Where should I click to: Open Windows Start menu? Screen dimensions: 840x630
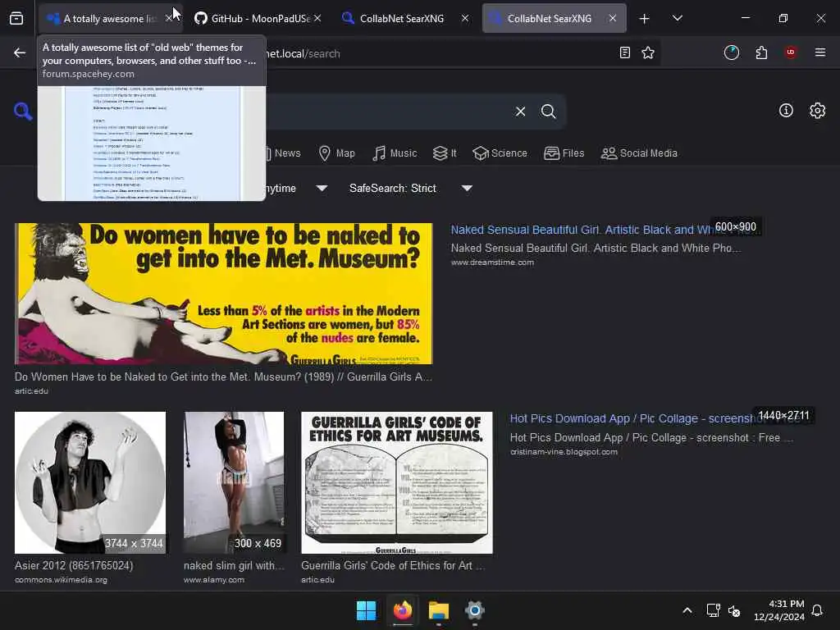pos(367,610)
